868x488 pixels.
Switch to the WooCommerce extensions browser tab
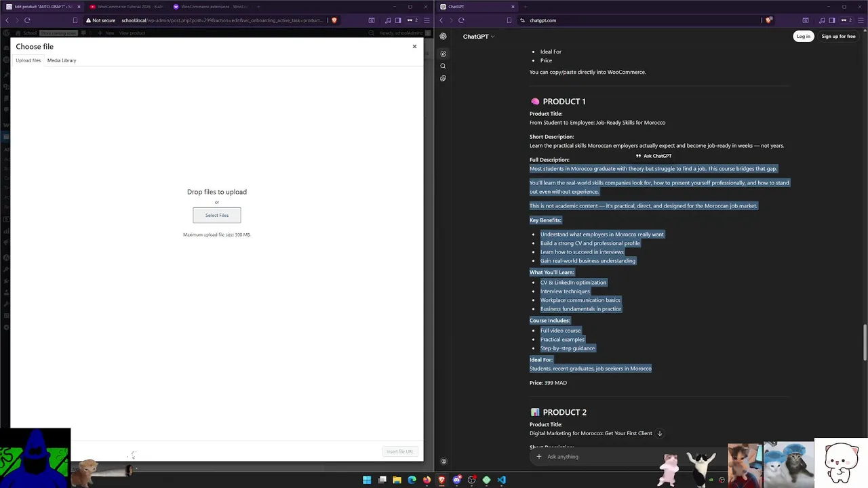click(211, 7)
